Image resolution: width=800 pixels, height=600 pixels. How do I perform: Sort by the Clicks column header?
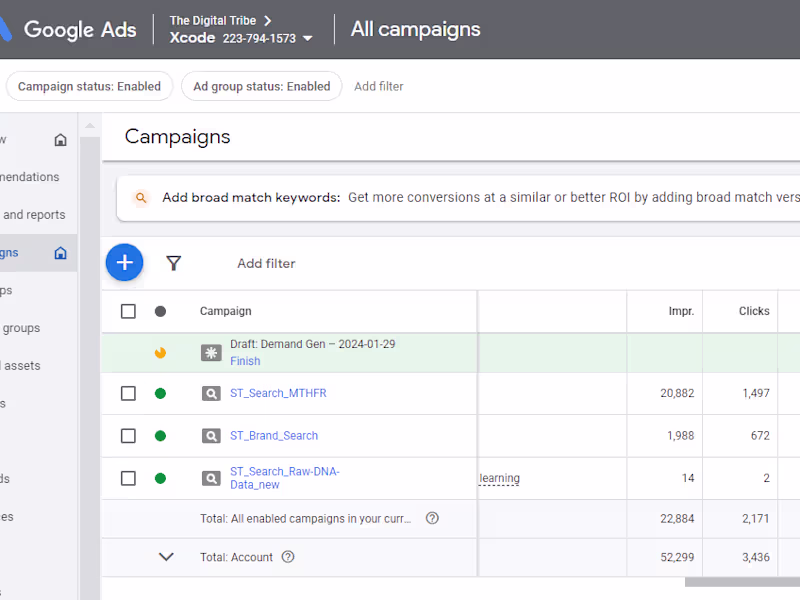click(x=754, y=311)
